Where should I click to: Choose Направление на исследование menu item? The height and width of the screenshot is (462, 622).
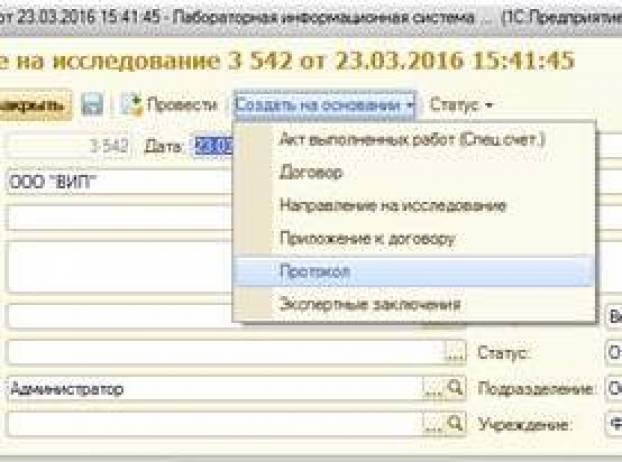(x=392, y=205)
